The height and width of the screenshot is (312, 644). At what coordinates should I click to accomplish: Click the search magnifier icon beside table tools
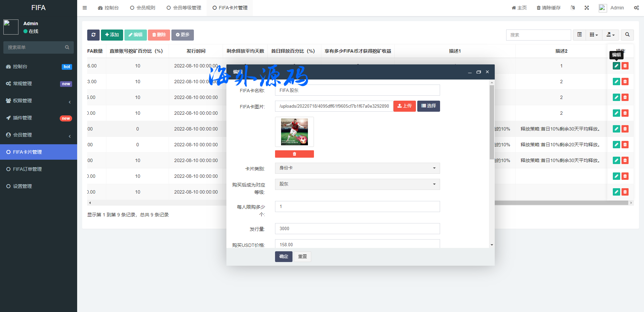627,35
